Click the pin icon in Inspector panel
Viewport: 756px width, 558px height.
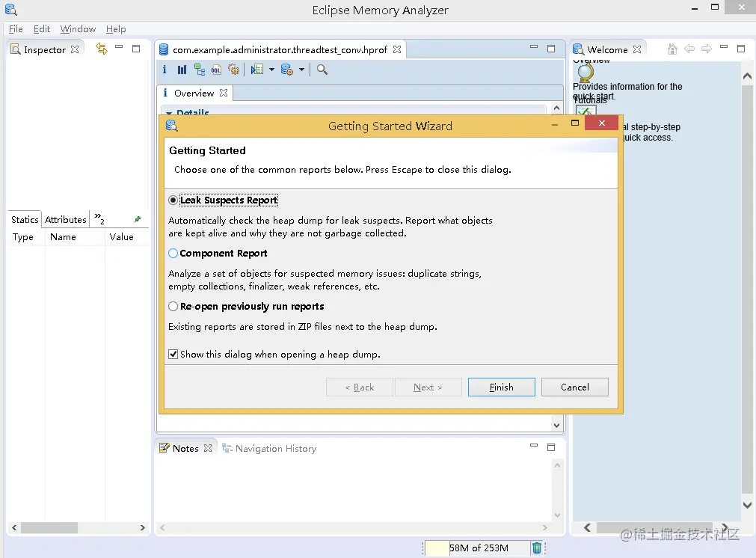click(138, 219)
